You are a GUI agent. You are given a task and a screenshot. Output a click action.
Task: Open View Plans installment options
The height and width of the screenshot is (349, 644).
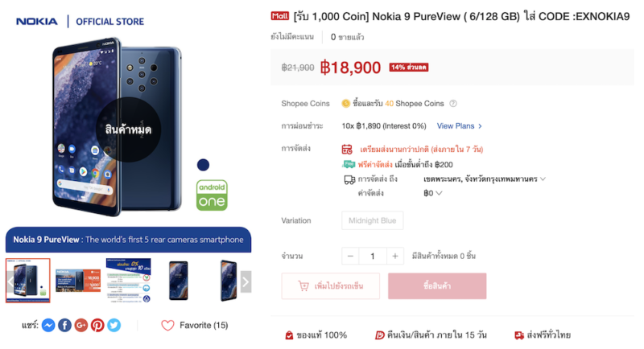(460, 126)
